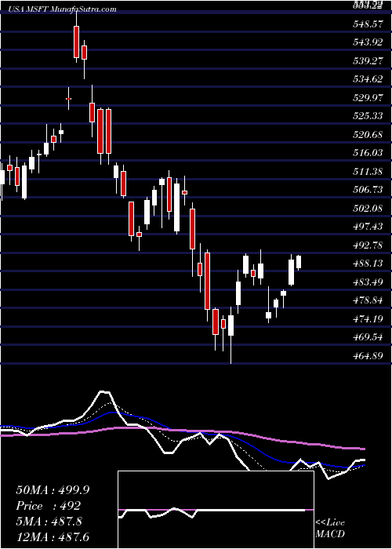Click the 529.97 price axis label
The height and width of the screenshot is (549, 392).
(x=367, y=98)
